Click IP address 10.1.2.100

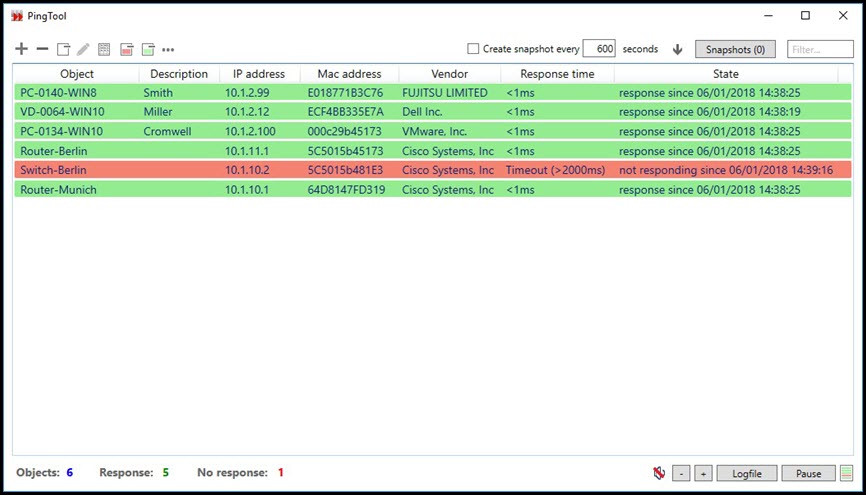coord(250,131)
